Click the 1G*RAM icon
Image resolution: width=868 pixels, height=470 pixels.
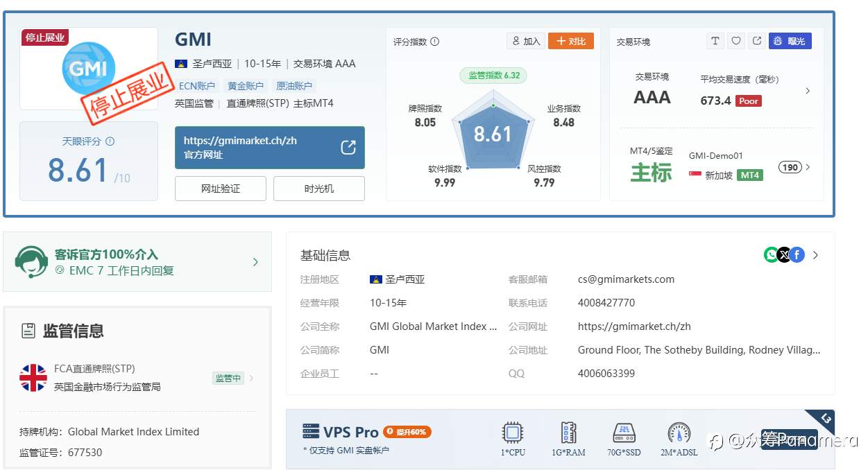pyautogui.click(x=568, y=433)
